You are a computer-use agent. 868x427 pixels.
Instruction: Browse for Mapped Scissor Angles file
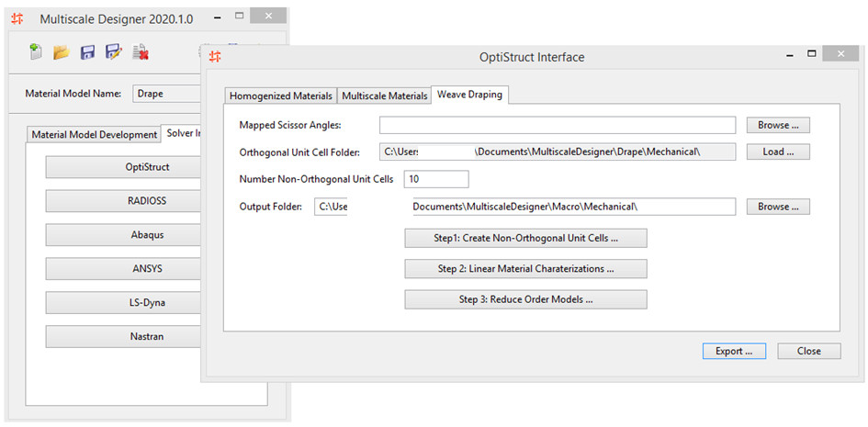[777, 125]
